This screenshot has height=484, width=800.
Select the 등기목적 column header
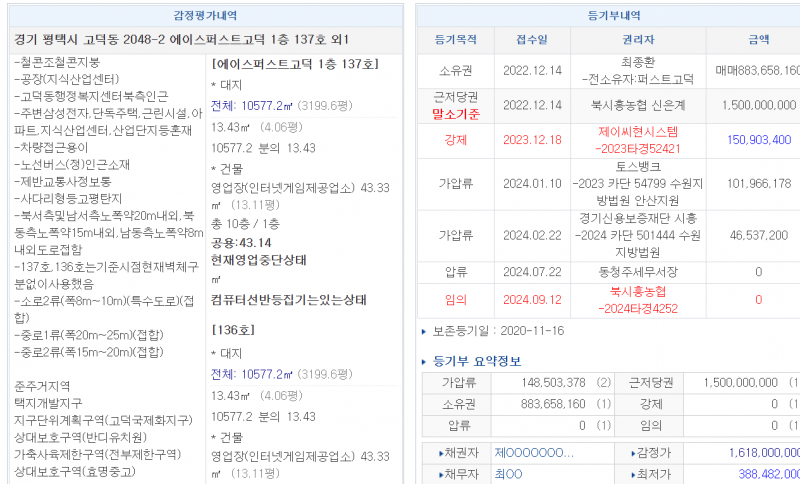[456, 40]
